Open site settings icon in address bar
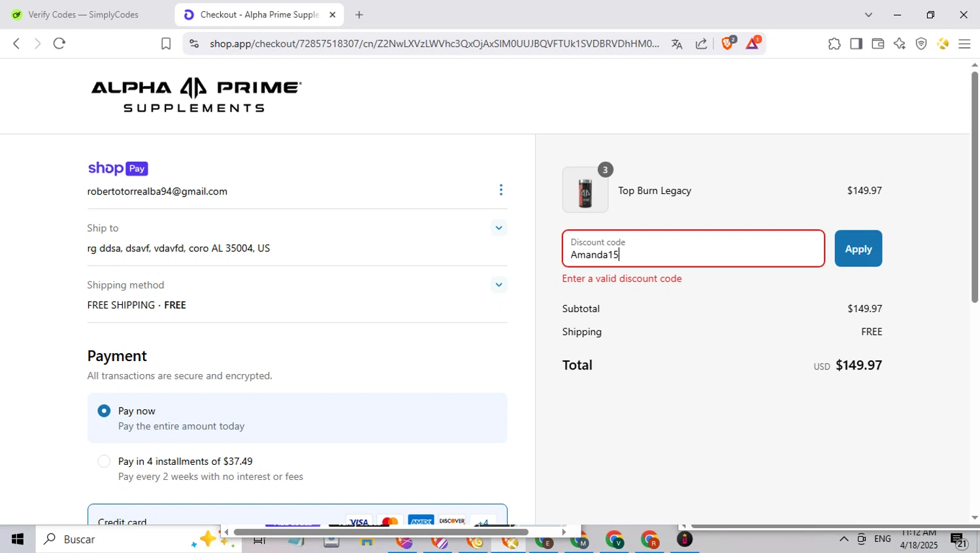The image size is (980, 553). point(193,44)
